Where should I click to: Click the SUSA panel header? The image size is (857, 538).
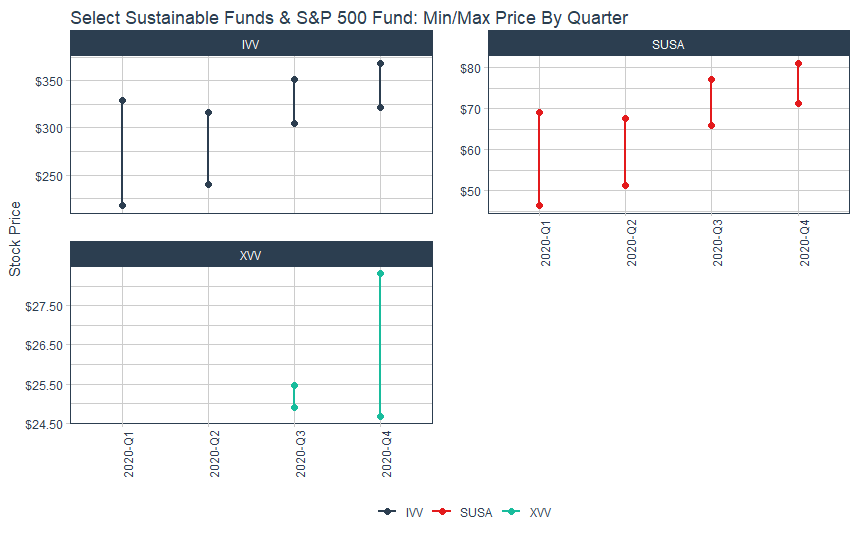(x=668, y=44)
